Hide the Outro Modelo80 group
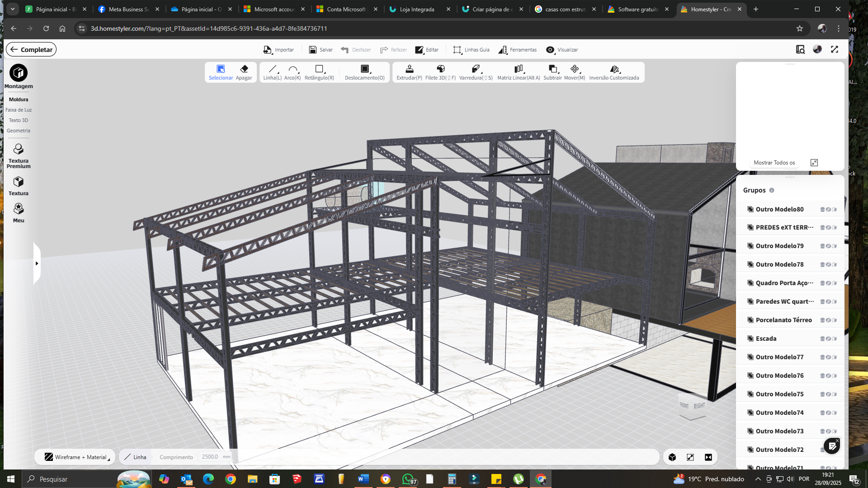Screen dimensions: 868x488 pos(828,210)
